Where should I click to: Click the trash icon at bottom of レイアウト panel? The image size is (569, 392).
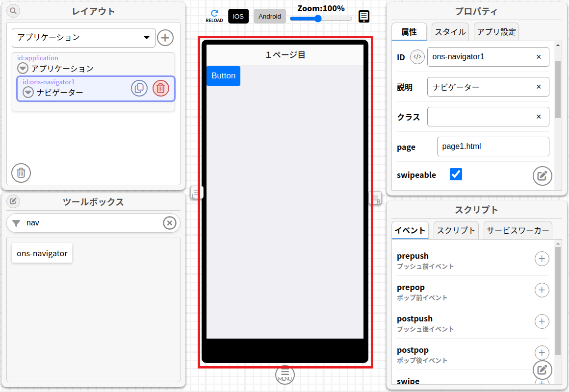click(21, 173)
